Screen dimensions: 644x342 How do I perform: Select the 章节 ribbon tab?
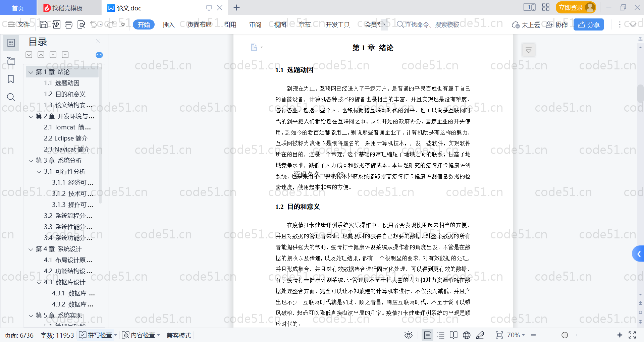pos(305,24)
